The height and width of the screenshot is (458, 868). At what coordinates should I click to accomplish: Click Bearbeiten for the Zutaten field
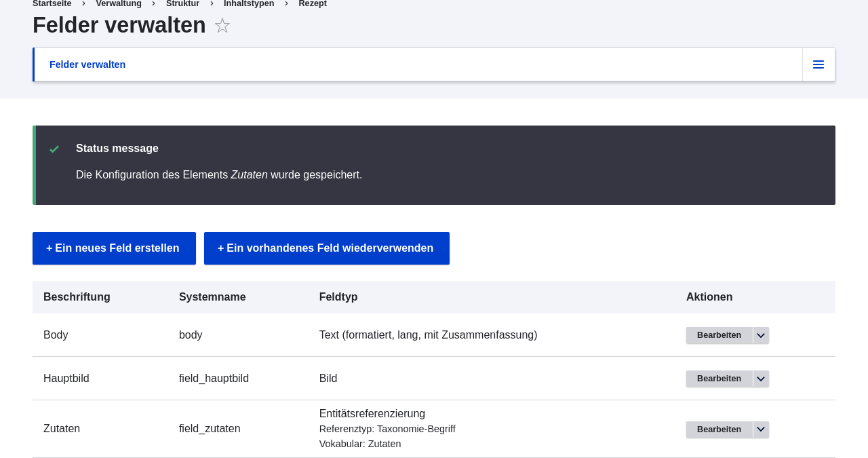(719, 430)
